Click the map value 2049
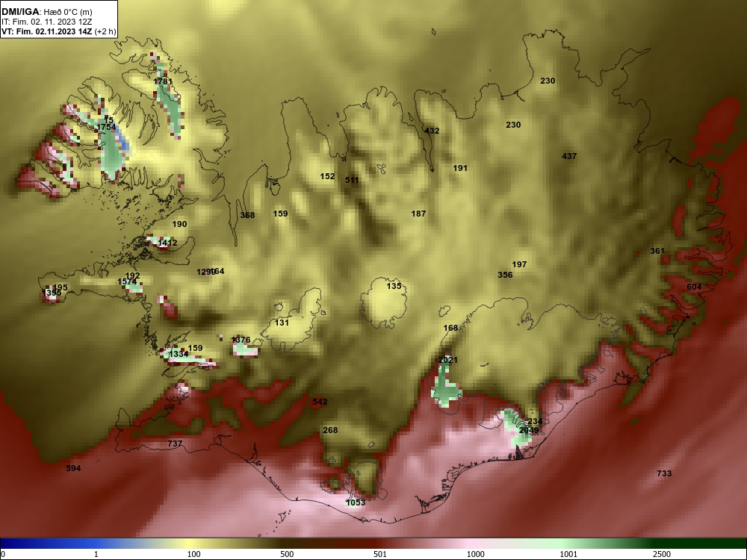Image resolution: width=747 pixels, height=560 pixels. [x=529, y=431]
